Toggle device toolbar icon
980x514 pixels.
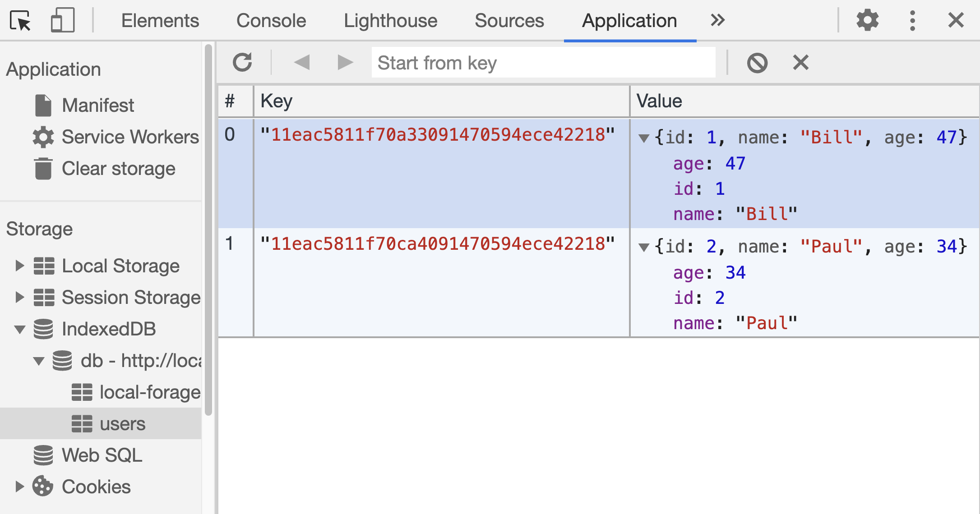[62, 21]
